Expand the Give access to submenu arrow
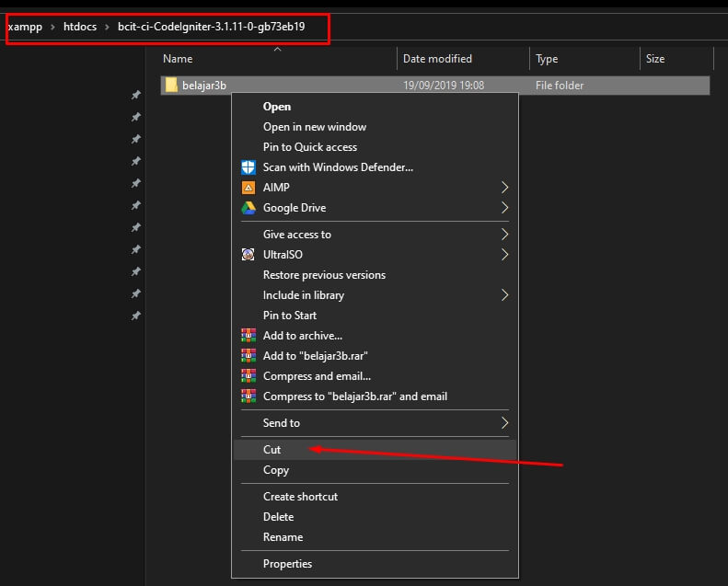This screenshot has width=728, height=586. 504,235
